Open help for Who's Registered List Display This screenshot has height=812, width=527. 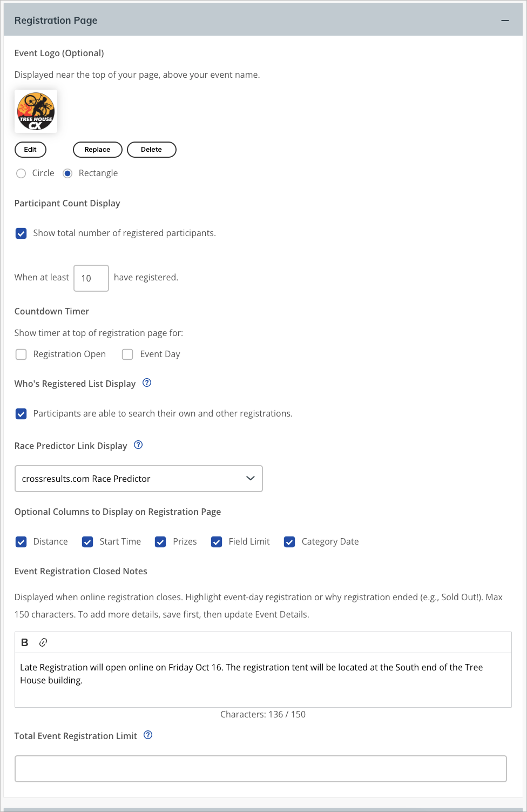point(147,383)
